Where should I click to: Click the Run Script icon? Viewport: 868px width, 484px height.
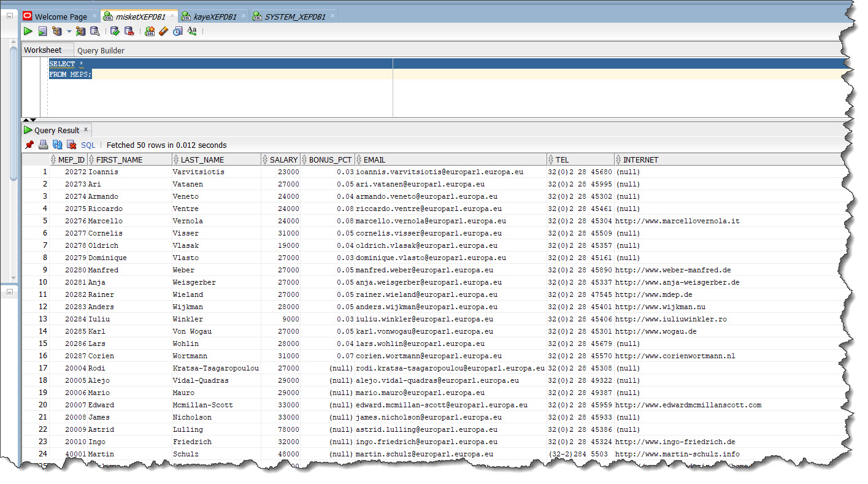coord(42,31)
